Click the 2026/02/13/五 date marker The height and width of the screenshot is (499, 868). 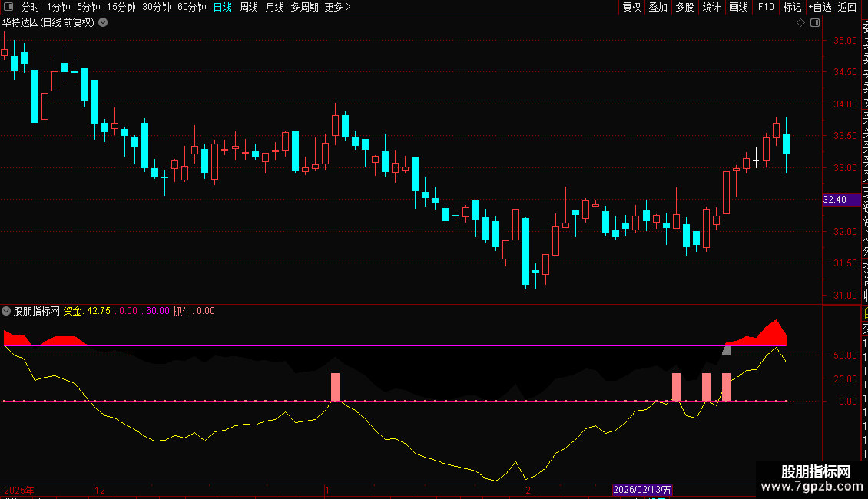[x=642, y=490]
